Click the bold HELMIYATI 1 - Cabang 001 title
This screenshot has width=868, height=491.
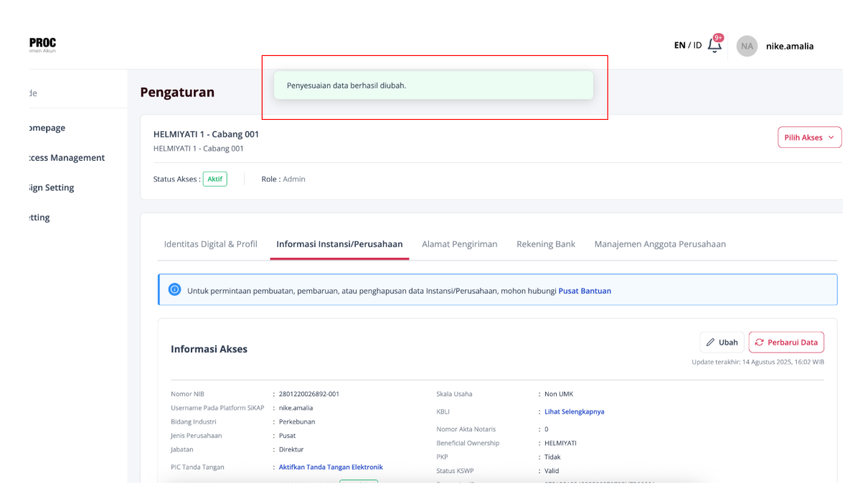[206, 134]
